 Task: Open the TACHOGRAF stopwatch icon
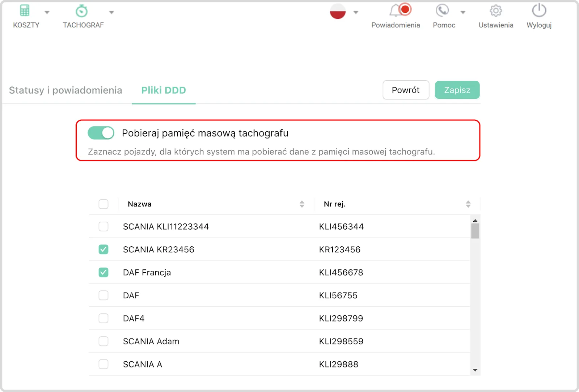tap(82, 11)
